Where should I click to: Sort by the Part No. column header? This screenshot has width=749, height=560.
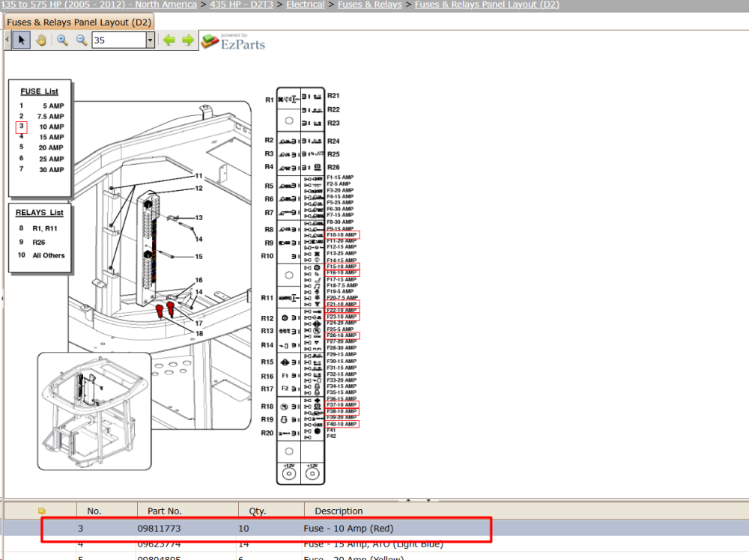click(x=164, y=511)
